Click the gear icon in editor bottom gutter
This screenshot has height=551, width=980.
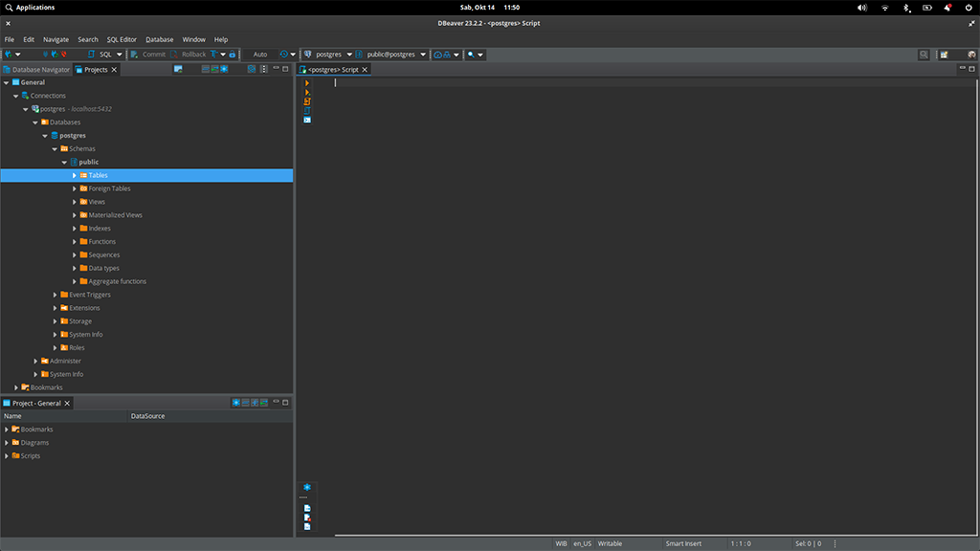[307, 487]
